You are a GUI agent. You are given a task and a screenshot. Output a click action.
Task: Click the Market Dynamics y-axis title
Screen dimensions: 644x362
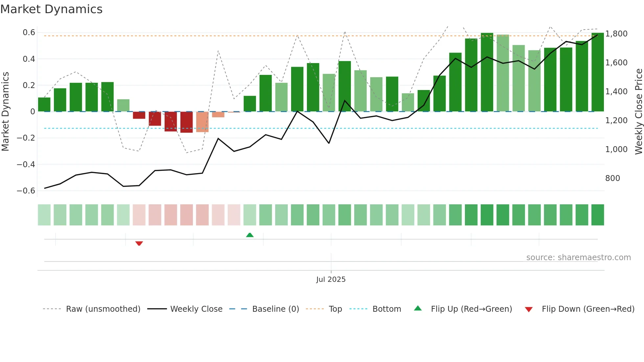click(x=5, y=111)
